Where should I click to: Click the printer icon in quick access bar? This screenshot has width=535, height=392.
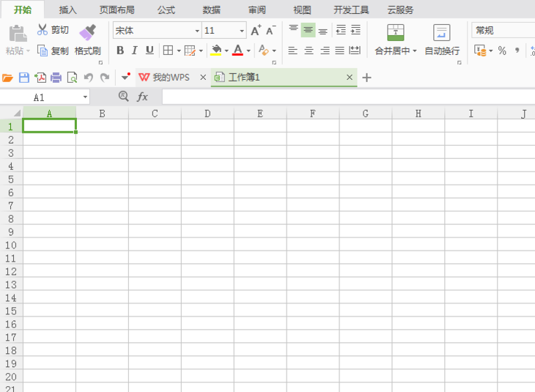point(56,78)
